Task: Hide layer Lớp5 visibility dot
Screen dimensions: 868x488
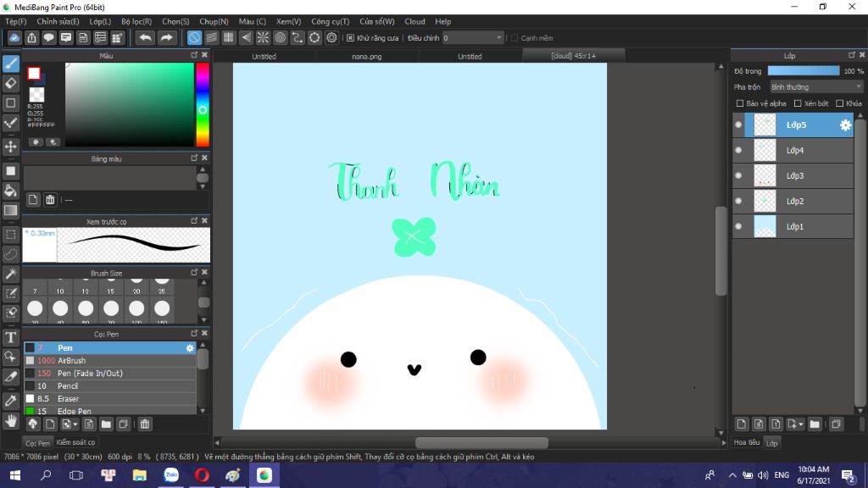Action: pyautogui.click(x=738, y=125)
